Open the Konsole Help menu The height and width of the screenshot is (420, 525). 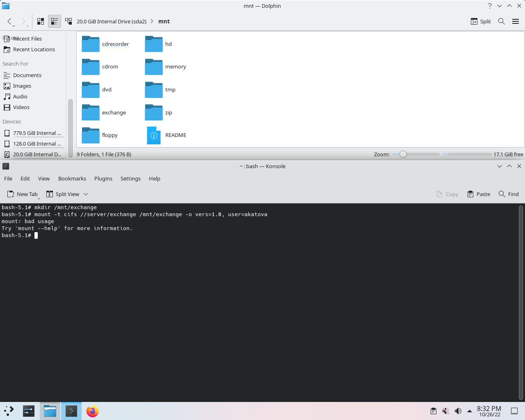coord(155,178)
